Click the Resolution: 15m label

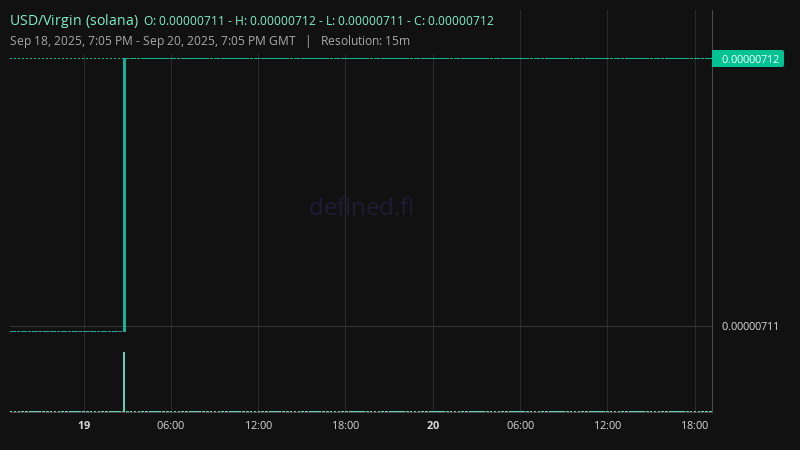(x=365, y=41)
